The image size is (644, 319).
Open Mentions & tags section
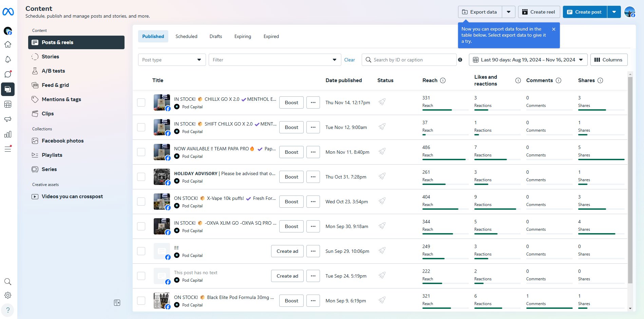(x=76, y=99)
